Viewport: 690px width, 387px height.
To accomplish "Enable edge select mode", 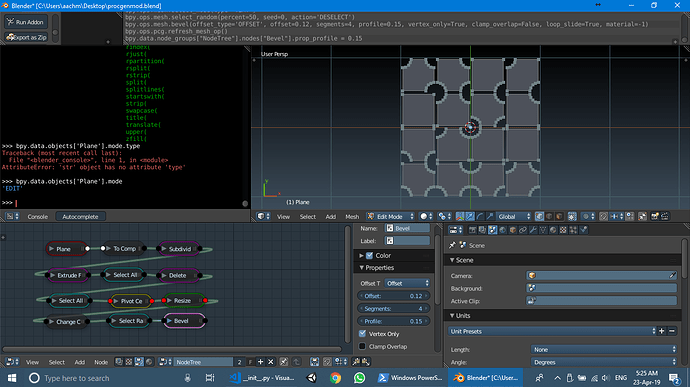I will click(549, 216).
